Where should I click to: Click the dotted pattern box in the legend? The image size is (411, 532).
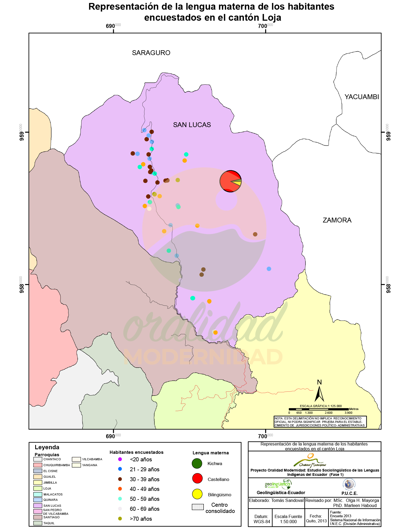[x=198, y=507]
